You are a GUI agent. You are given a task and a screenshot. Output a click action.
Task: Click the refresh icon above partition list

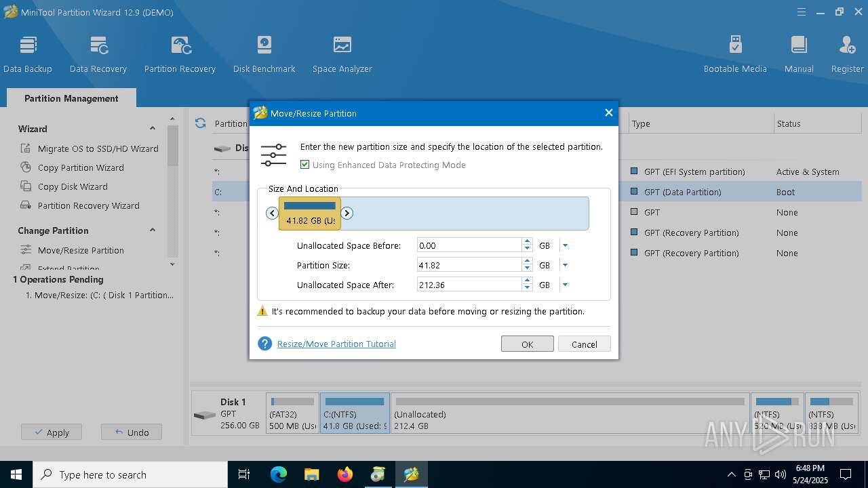(x=200, y=123)
